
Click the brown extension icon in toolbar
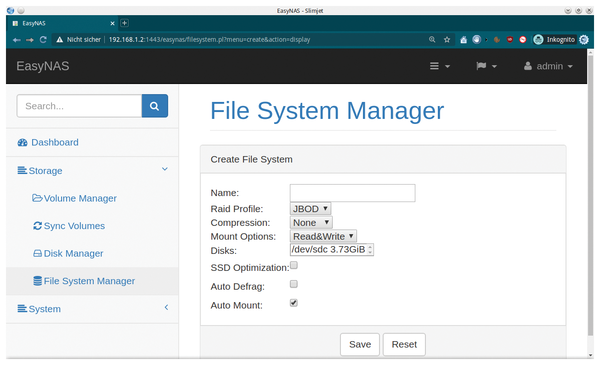coord(497,39)
